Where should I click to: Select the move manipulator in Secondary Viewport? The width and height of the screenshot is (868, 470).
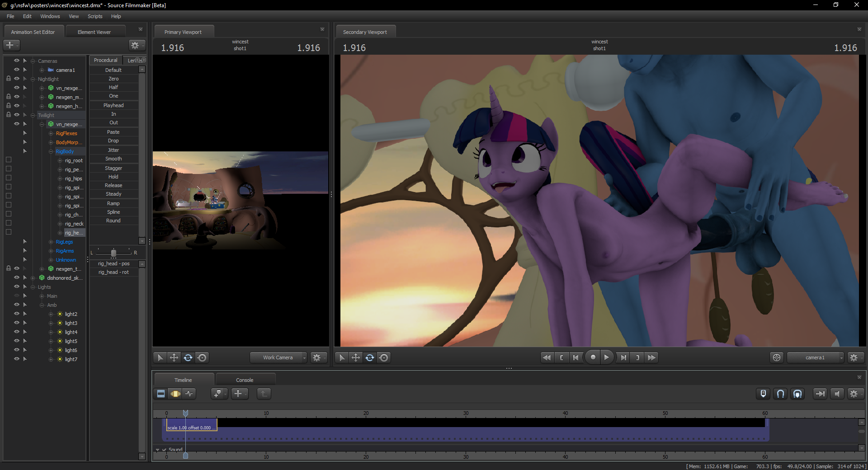point(356,357)
